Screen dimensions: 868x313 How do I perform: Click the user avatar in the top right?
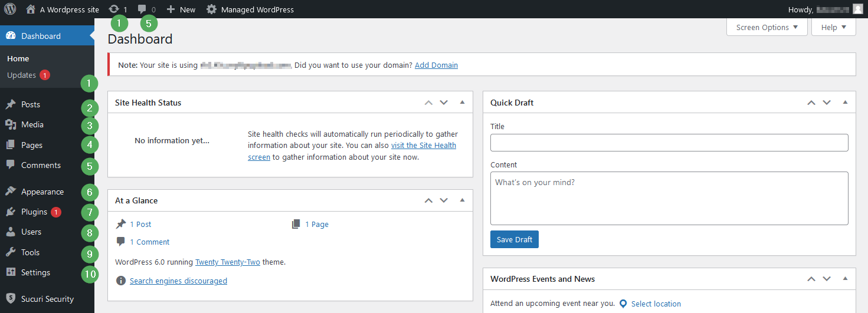[857, 9]
